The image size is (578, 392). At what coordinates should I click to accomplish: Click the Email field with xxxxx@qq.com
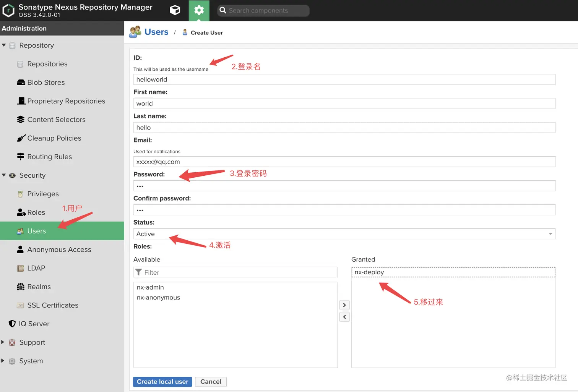344,162
